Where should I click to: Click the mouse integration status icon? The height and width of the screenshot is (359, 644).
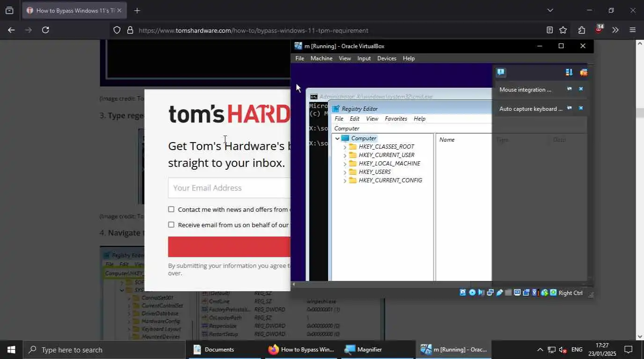pos(544,293)
